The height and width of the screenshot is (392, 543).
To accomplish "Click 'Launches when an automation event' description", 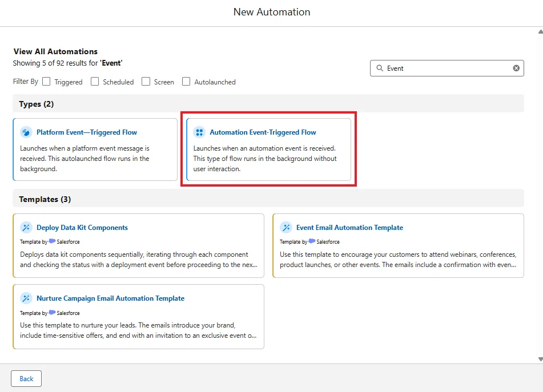I will coord(265,159).
